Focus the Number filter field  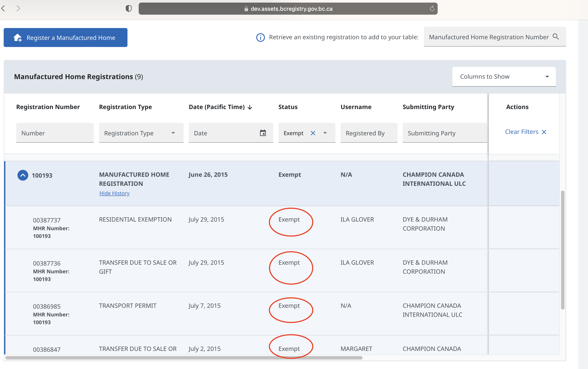55,133
